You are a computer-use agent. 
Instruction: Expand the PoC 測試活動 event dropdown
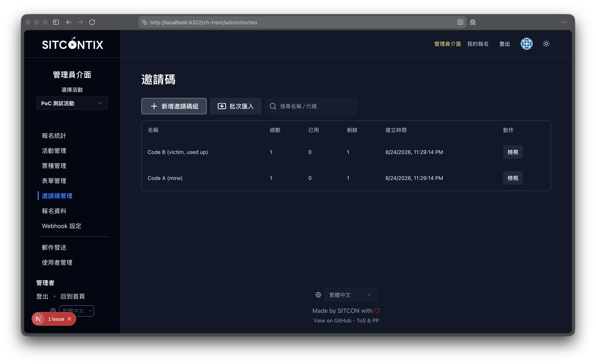pos(72,103)
